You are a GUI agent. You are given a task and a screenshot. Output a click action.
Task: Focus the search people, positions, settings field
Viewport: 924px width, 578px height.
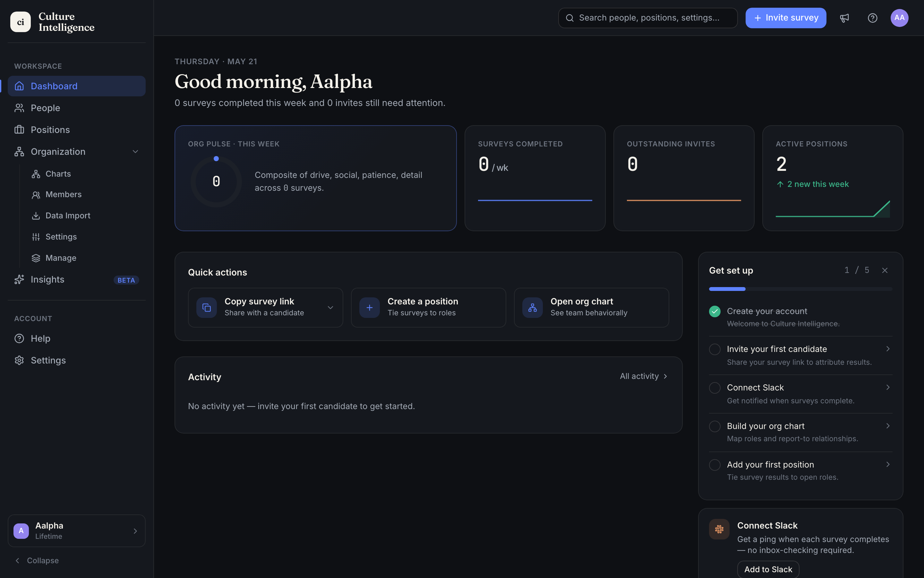[647, 18]
